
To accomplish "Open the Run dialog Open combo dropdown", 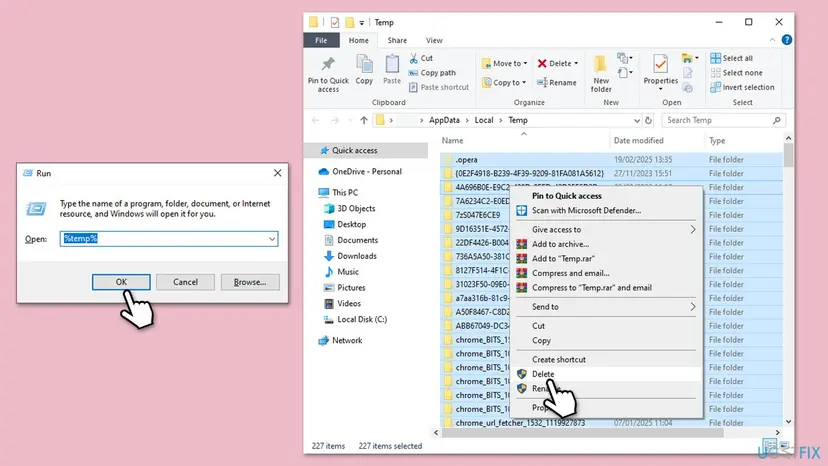I will pyautogui.click(x=271, y=239).
